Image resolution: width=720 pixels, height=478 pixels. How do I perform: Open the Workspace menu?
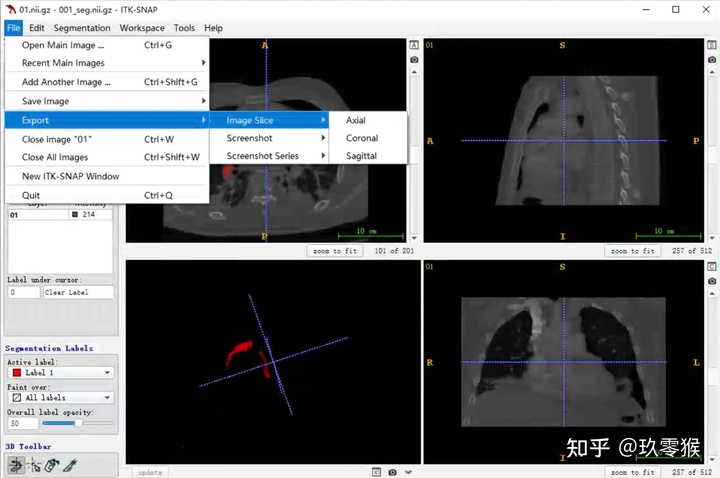142,28
